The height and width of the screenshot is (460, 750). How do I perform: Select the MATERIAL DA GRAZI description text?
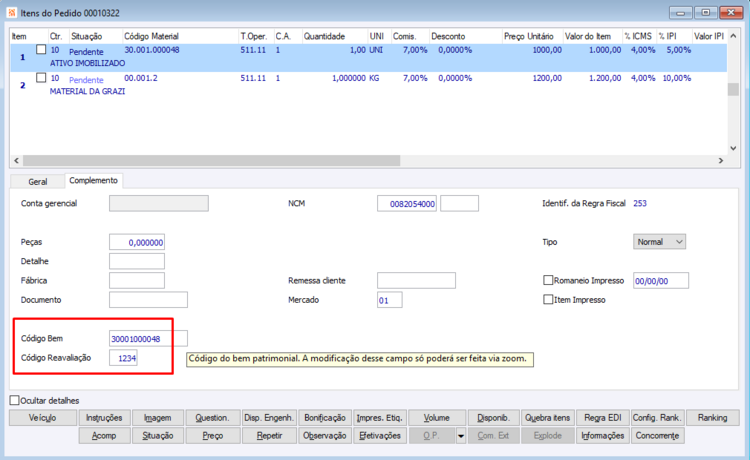pyautogui.click(x=87, y=91)
